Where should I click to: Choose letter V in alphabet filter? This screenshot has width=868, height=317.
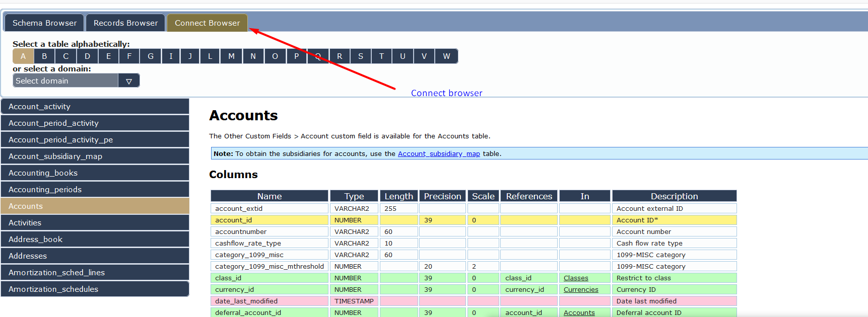pyautogui.click(x=424, y=56)
